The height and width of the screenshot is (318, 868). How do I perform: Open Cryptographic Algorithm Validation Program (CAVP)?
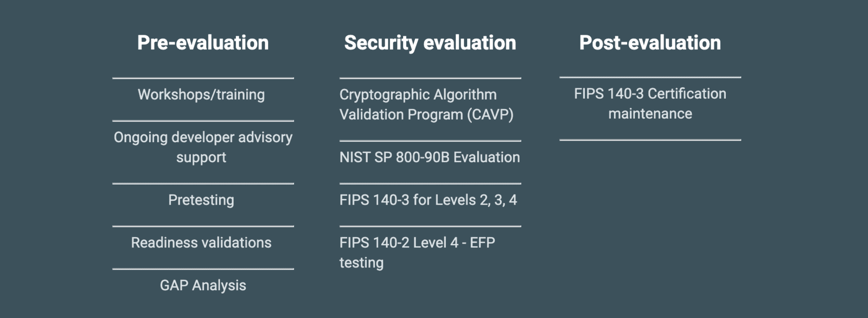(x=426, y=104)
